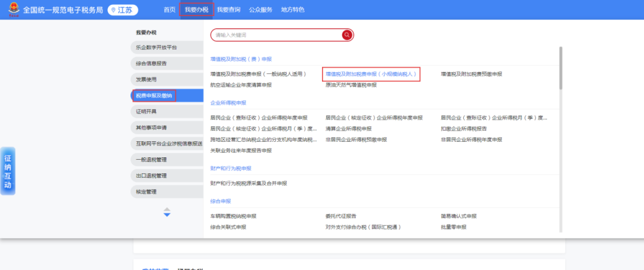This screenshot has height=270, width=644.
Task: Click the blue down arrow under sidebar
Action: click(x=167, y=214)
